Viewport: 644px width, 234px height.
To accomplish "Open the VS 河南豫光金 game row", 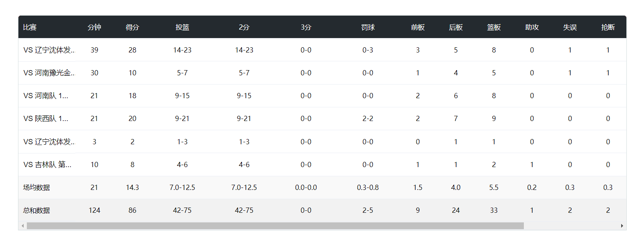I will 322,73.
